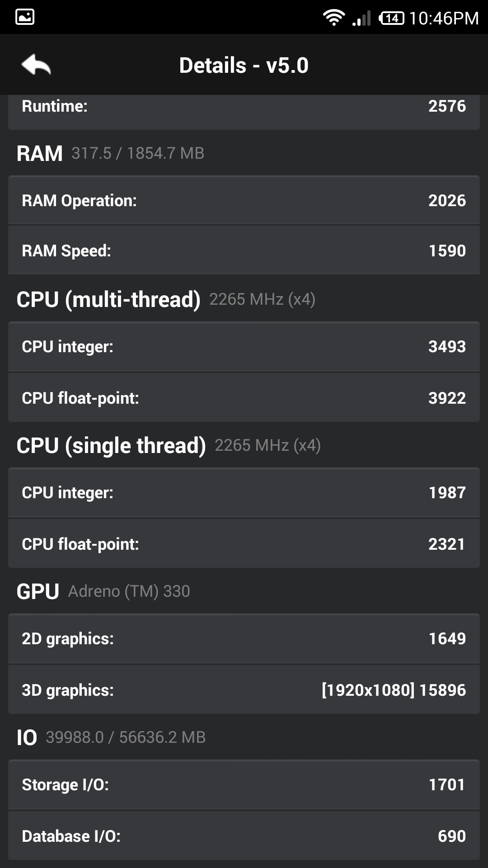Select the RAM Speed row
The width and height of the screenshot is (488, 868).
(x=244, y=250)
